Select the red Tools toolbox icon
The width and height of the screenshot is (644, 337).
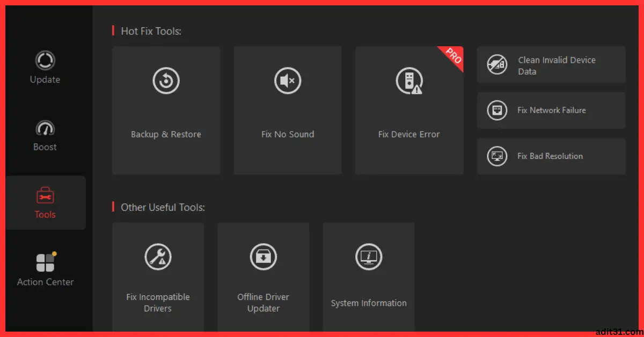click(x=45, y=196)
